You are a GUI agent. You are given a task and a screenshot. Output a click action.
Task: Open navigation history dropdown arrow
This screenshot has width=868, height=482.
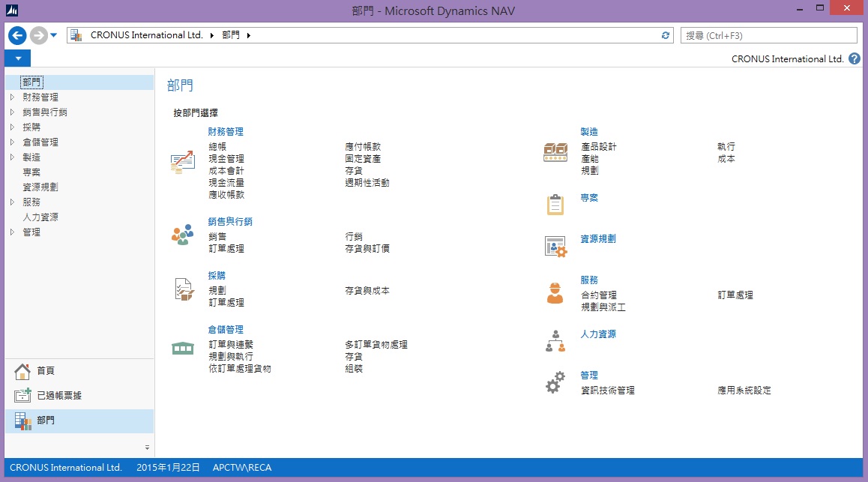click(54, 35)
